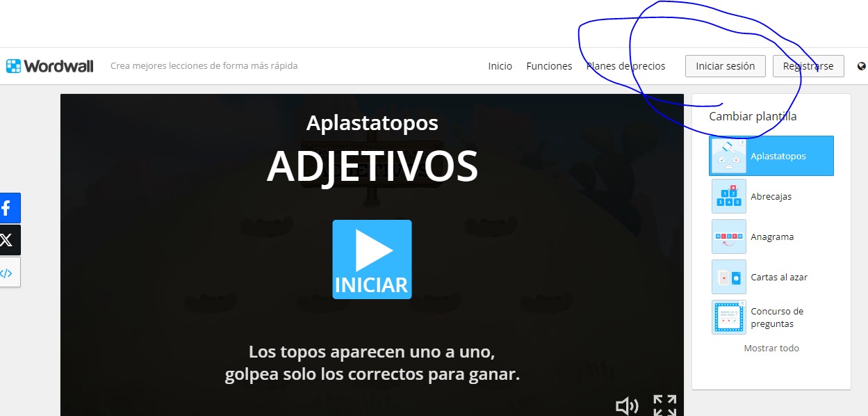The height and width of the screenshot is (416, 868).
Task: Go to Funciones page
Action: pos(549,66)
